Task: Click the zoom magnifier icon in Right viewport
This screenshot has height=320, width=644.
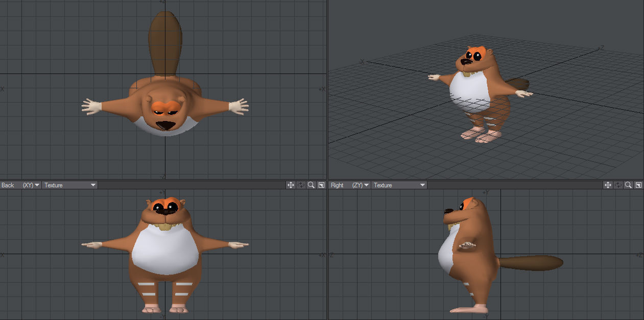Action: (628, 185)
